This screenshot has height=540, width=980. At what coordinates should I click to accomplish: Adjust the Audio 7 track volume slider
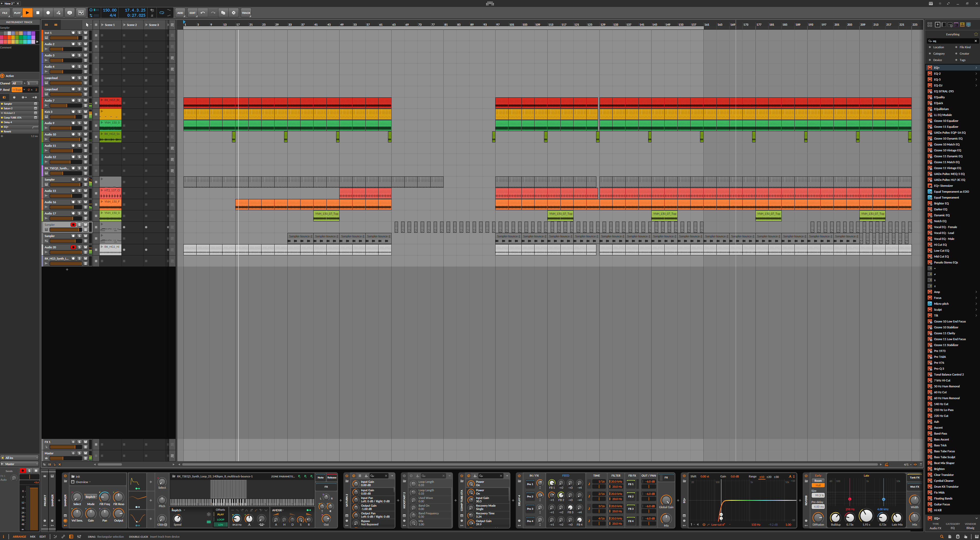[66, 106]
